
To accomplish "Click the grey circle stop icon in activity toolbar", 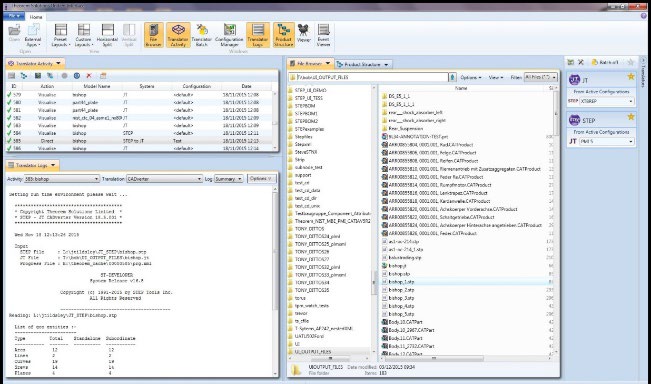I will [x=64, y=76].
